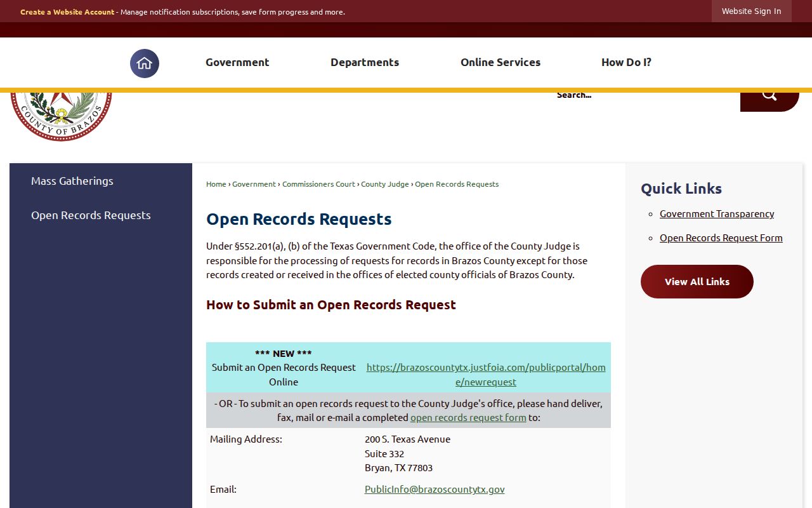Click the 200 S. Texas Avenue address line

pyautogui.click(x=407, y=439)
